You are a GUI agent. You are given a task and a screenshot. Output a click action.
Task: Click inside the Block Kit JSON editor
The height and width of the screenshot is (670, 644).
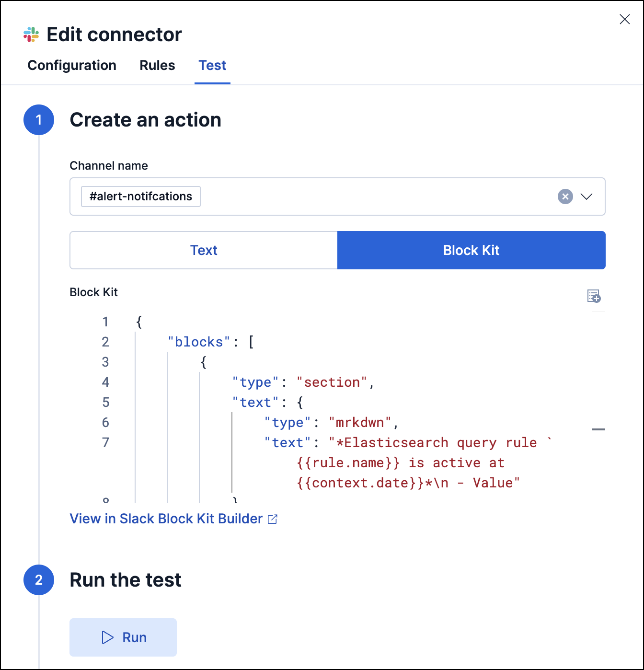pyautogui.click(x=335, y=407)
